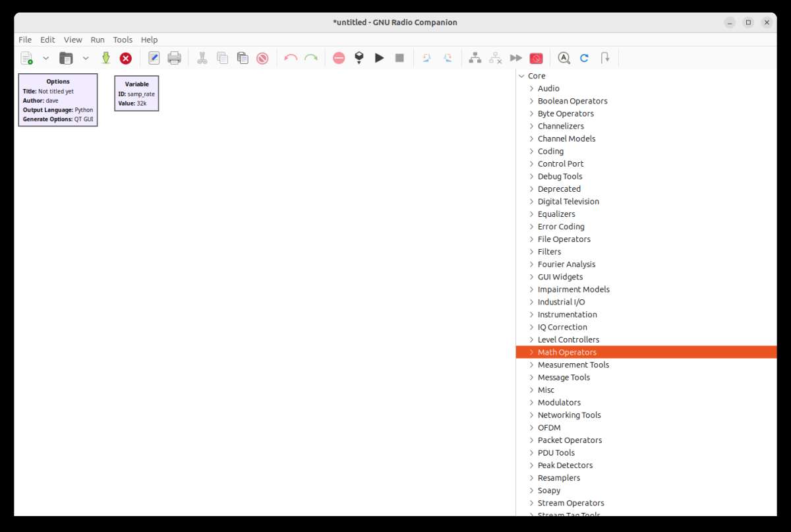Viewport: 791px width, 532px height.
Task: Select the Coding tree row
Action: coord(646,151)
